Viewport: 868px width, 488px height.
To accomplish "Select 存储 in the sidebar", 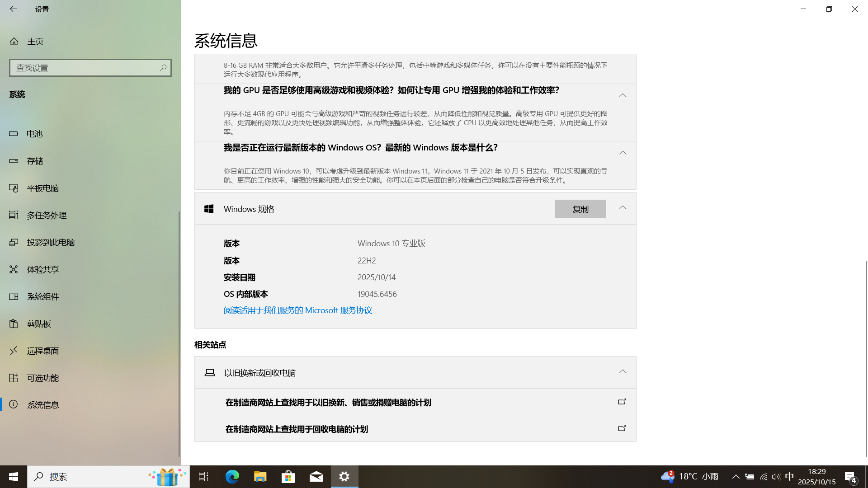I will pyautogui.click(x=35, y=161).
